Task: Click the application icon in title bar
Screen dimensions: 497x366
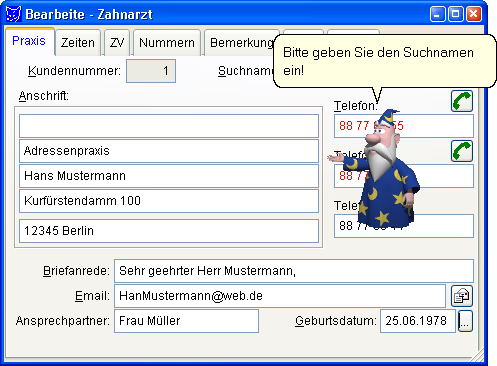Action: click(14, 14)
